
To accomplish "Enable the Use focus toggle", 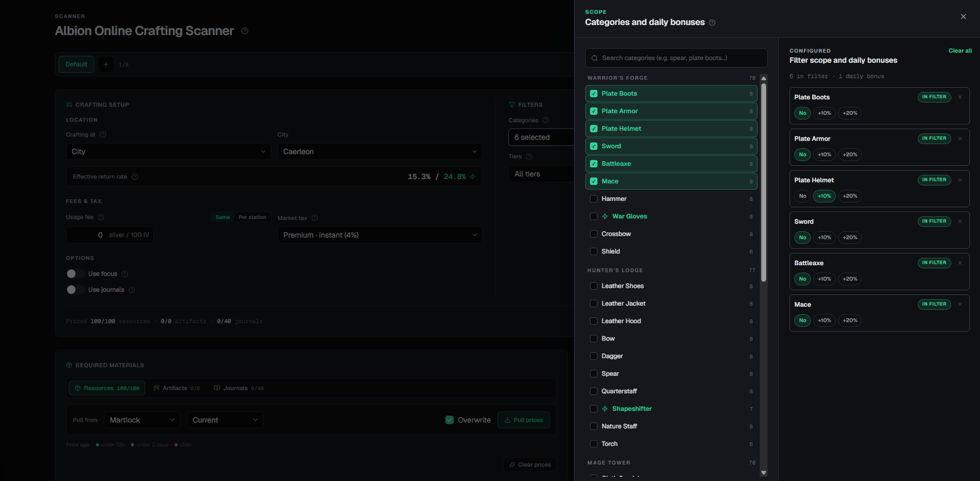I will tap(75, 274).
